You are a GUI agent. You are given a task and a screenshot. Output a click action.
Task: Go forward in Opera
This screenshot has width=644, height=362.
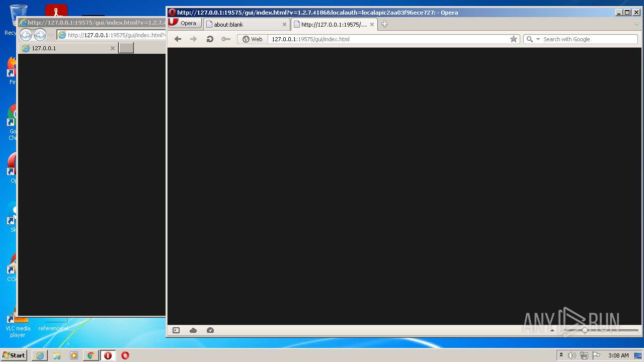(193, 39)
